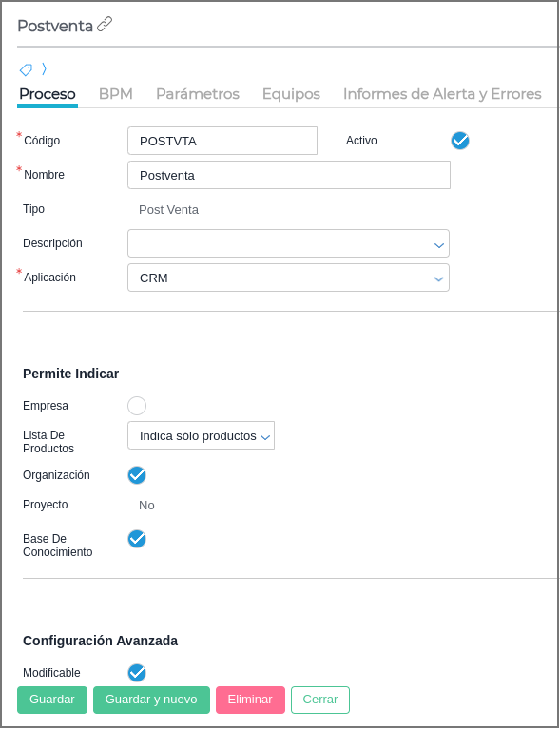
Task: Open the Aplicación dropdown showing CRM
Action: click(288, 278)
